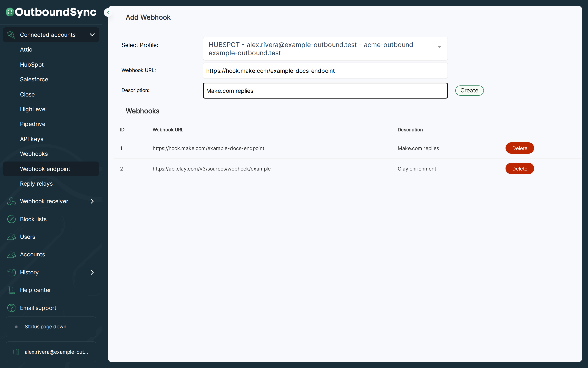Select the Webhook endpoint sidebar item

pyautogui.click(x=51, y=169)
